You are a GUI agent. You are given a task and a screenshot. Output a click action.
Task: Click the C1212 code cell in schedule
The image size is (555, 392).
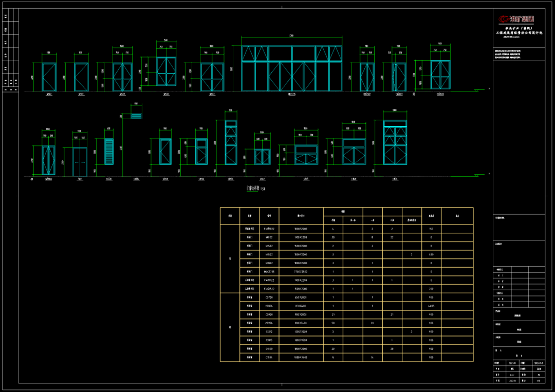(x=269, y=331)
